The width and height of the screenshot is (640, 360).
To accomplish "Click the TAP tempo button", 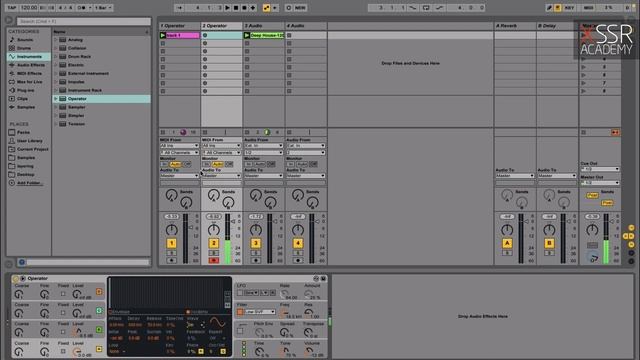I will 11,8.
